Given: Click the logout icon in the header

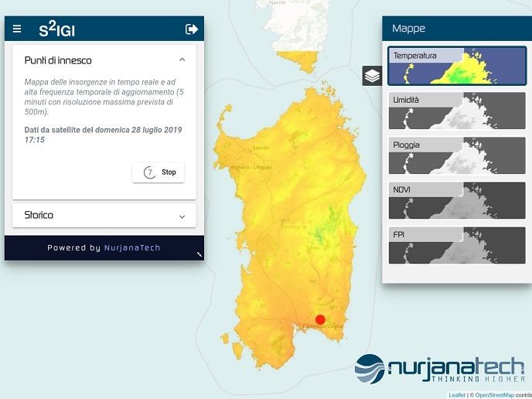Looking at the screenshot, I should coord(192,29).
